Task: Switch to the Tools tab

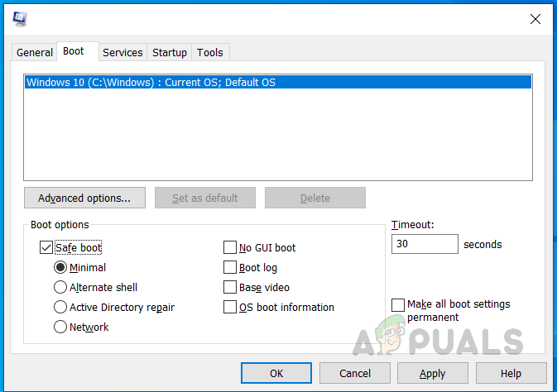Action: coord(210,53)
